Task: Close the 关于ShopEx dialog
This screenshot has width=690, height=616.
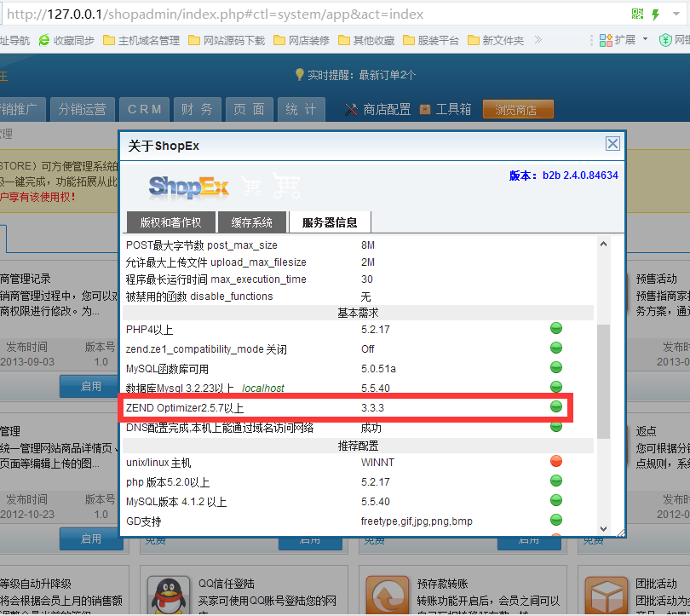Action: 612,143
